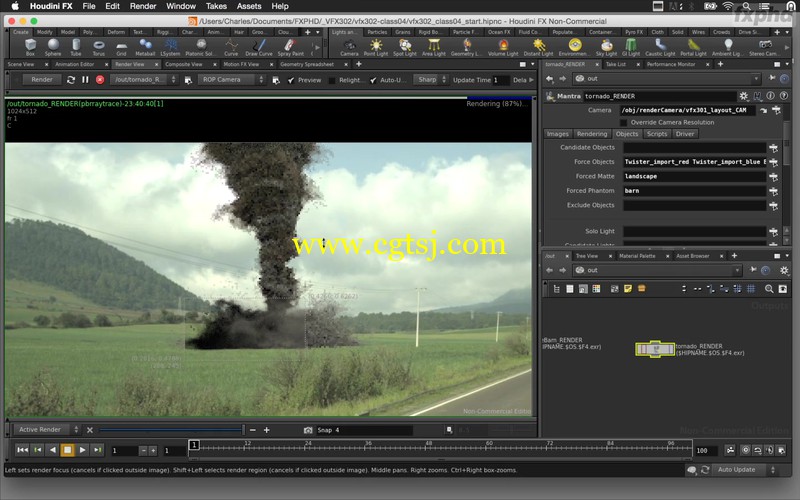
Task: Open the Rendering parameter tab
Action: tap(592, 134)
